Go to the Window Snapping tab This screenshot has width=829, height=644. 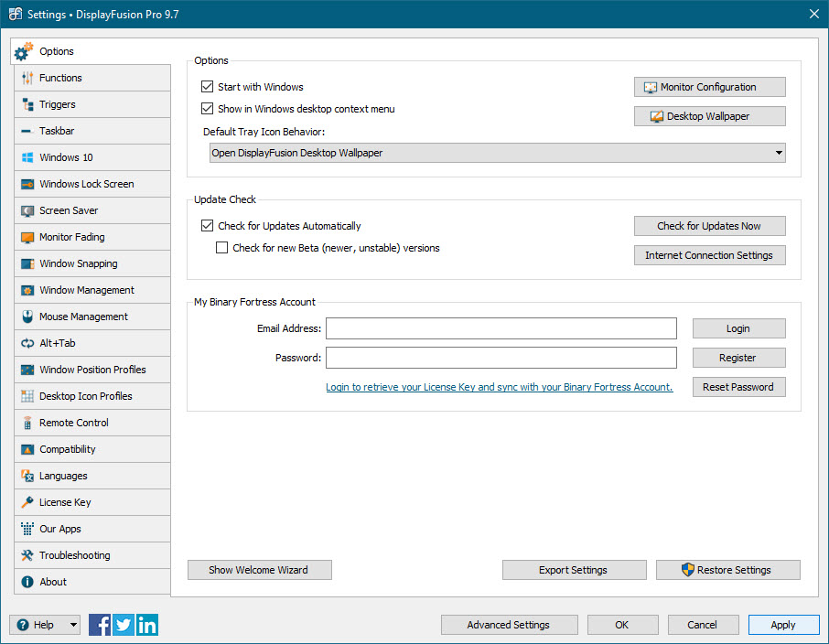[92, 263]
